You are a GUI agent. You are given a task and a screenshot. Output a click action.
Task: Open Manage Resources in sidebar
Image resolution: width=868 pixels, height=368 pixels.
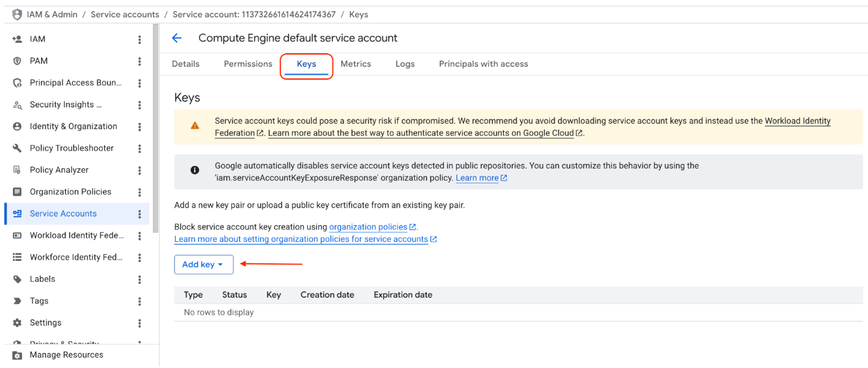[x=66, y=355]
